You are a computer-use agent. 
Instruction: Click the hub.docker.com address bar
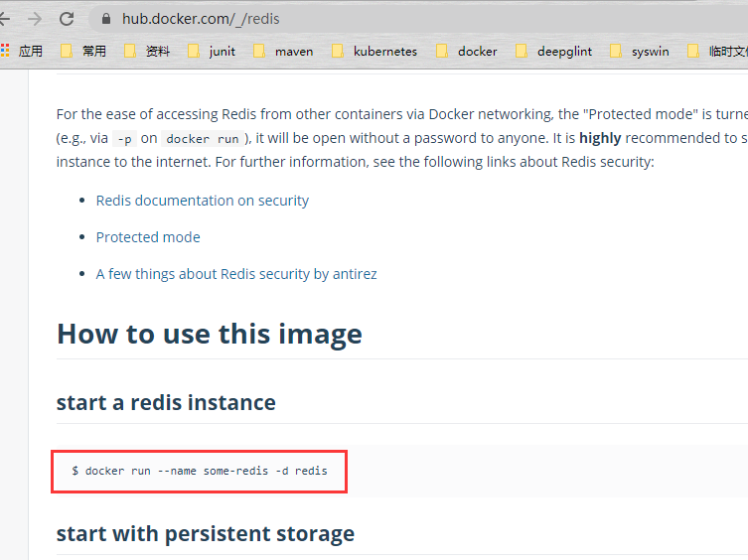pyautogui.click(x=397, y=18)
